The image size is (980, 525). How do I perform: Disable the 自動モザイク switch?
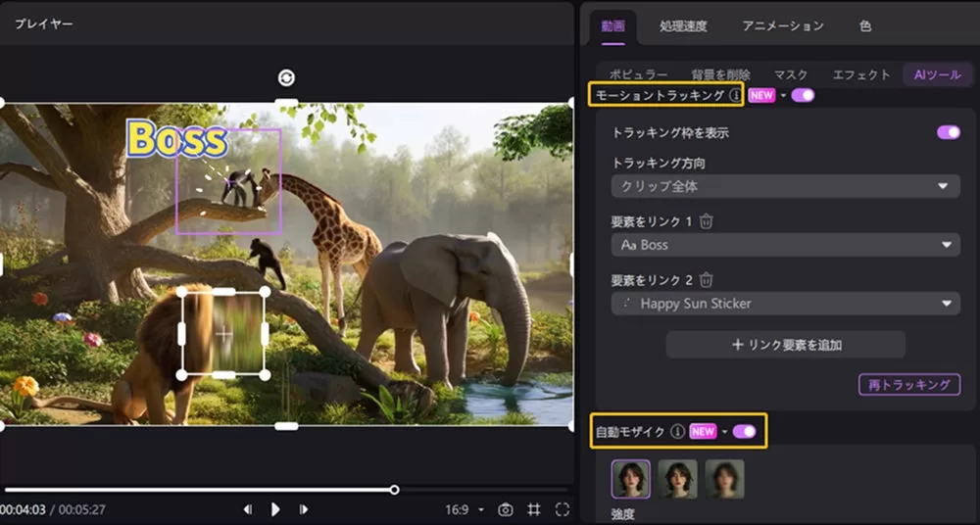(744, 431)
